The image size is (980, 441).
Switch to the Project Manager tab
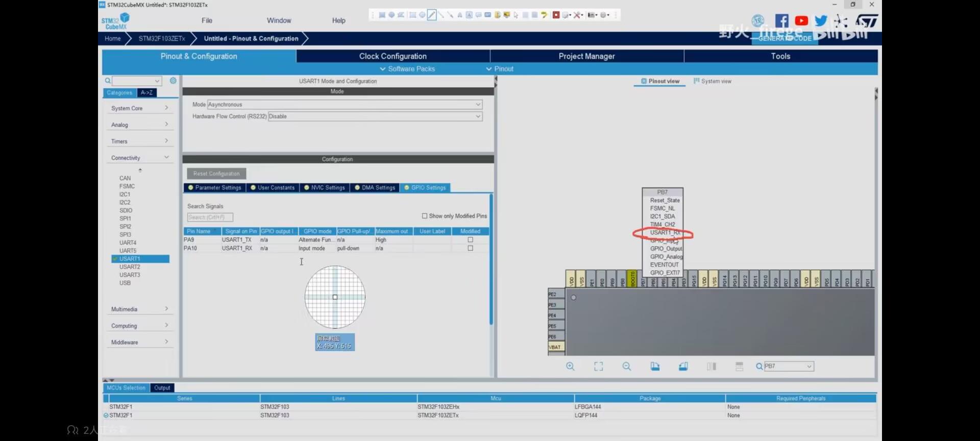[586, 56]
